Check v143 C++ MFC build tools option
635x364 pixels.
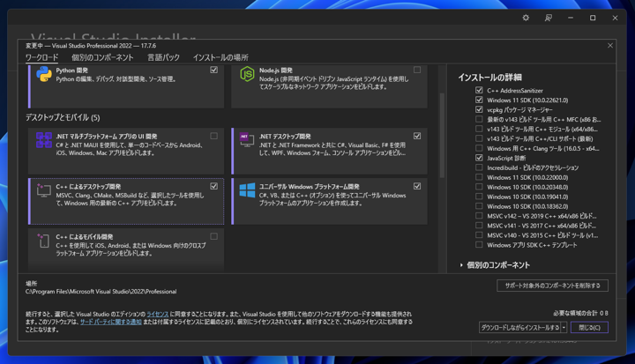click(479, 119)
